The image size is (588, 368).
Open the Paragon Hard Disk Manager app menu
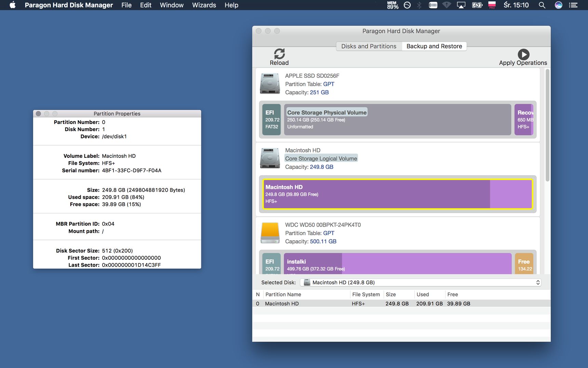coord(69,5)
